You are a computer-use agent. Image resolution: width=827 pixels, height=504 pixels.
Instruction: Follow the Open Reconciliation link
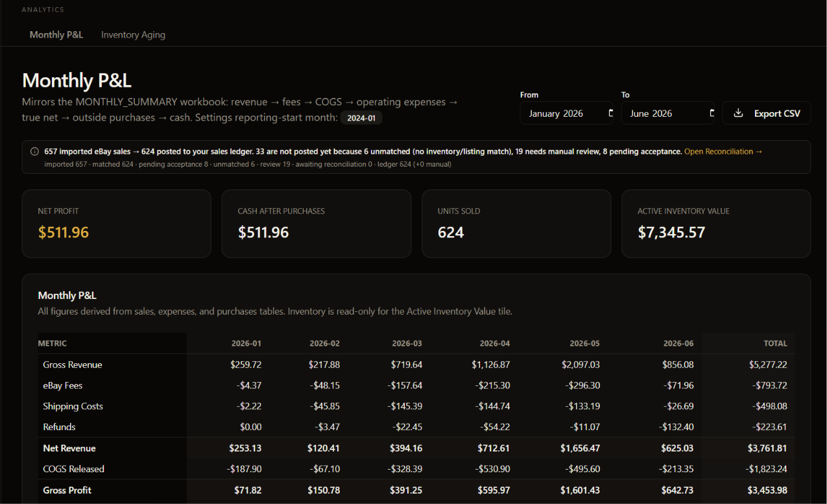coord(723,151)
